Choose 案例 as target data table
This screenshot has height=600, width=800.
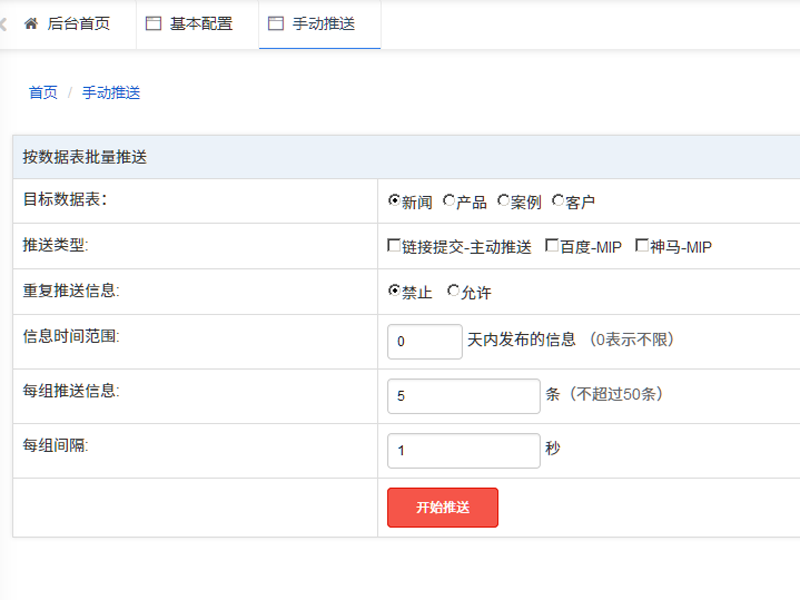(503, 201)
